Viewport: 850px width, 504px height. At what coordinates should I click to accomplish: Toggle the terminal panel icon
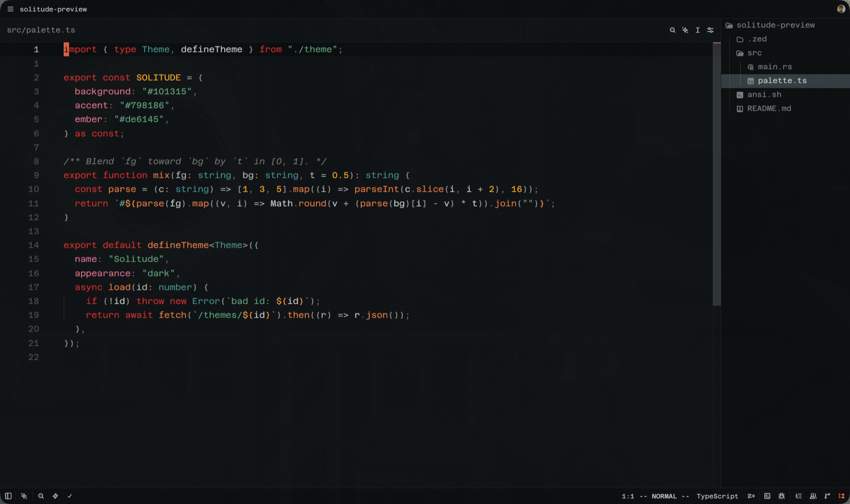coord(767,496)
